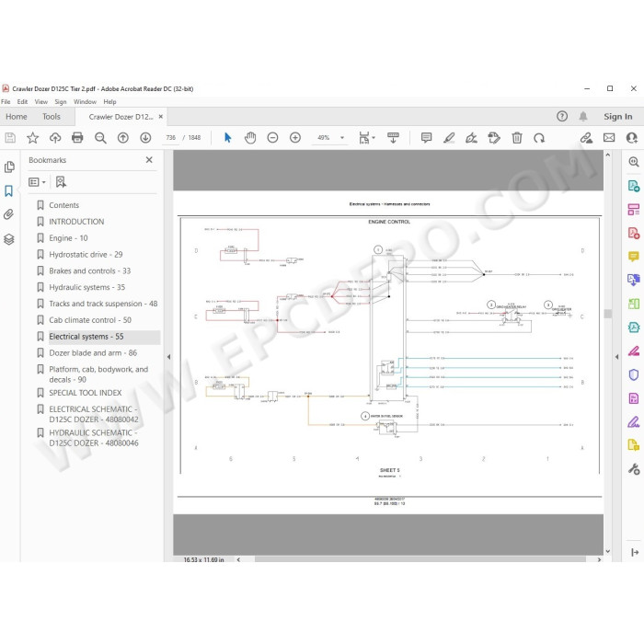Screen dimensions: 644x644
Task: Click the Save file icon
Action: [10, 138]
